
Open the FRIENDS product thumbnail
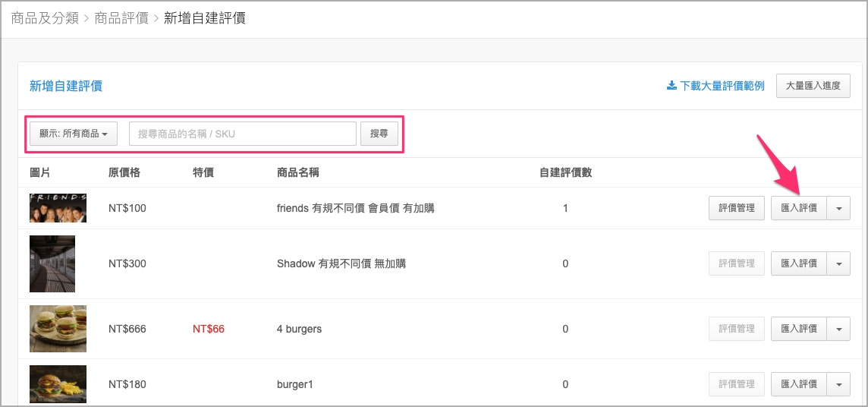[58, 208]
